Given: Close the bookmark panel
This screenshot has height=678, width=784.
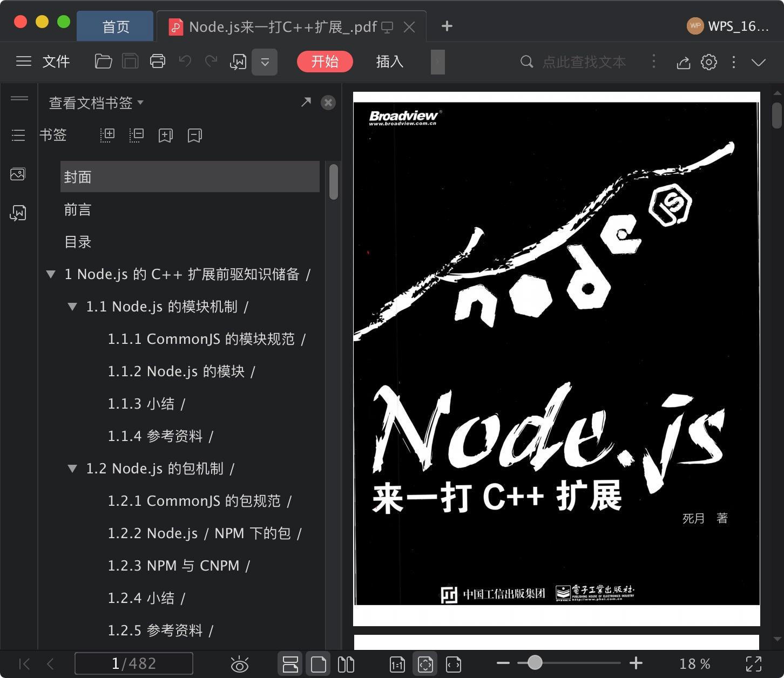Looking at the screenshot, I should coord(328,103).
